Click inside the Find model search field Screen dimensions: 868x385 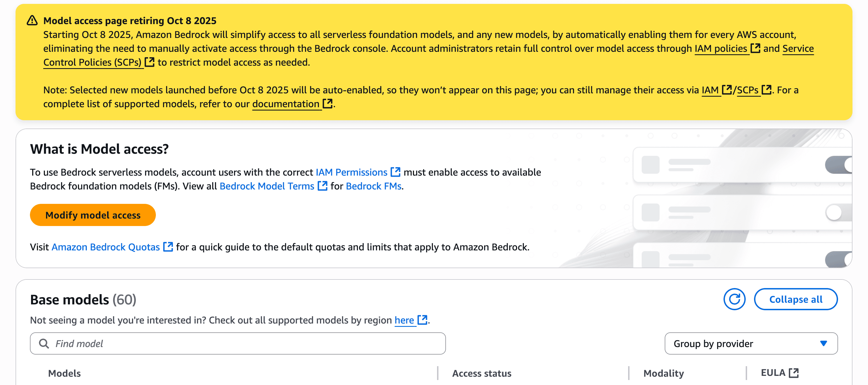[x=236, y=344]
